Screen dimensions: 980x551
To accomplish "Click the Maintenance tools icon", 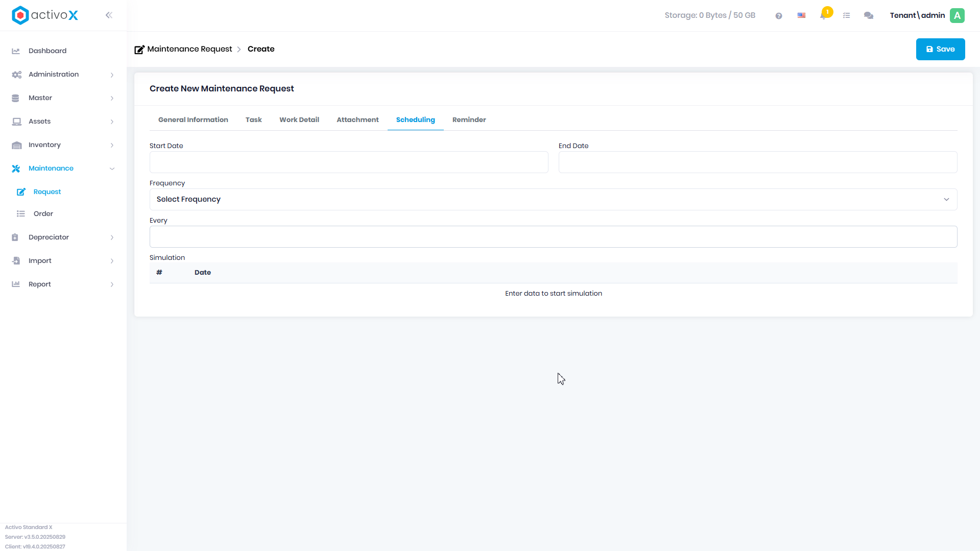I will click(16, 169).
